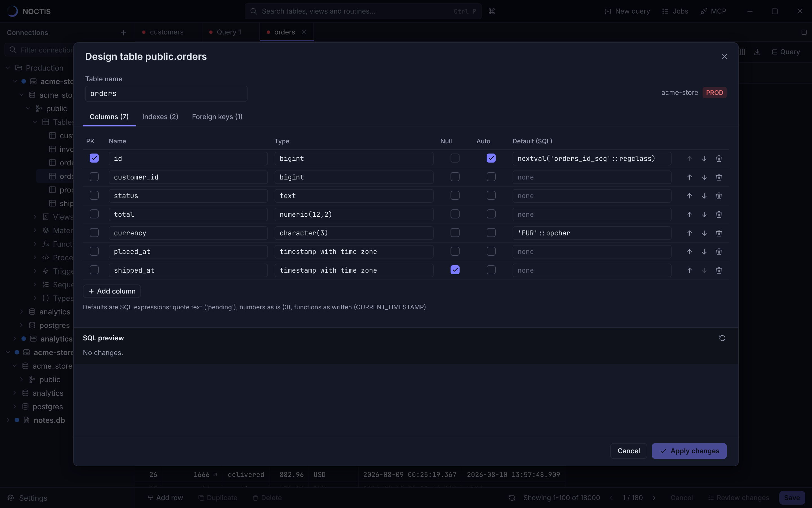The image size is (812, 508).
Task: Enable Auto for the total column
Action: point(491,214)
